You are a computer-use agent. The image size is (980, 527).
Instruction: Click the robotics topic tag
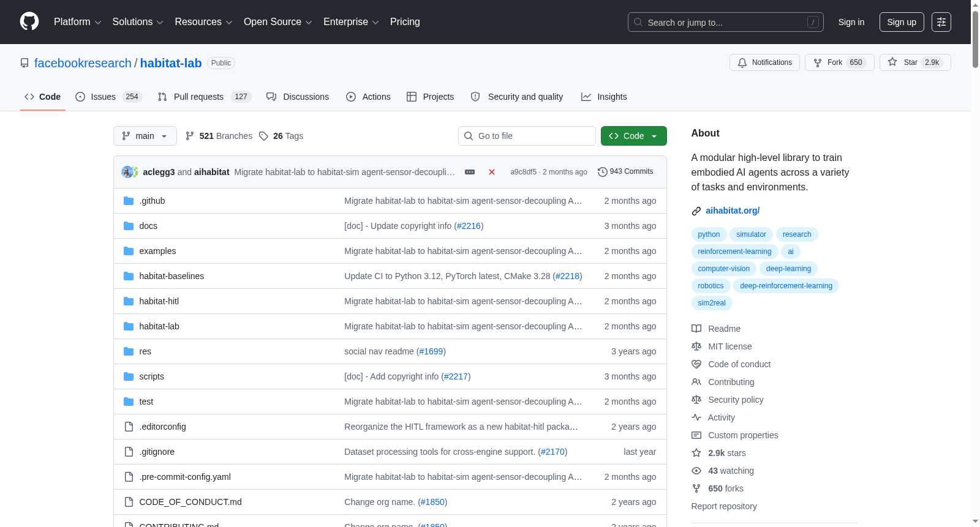click(x=710, y=286)
